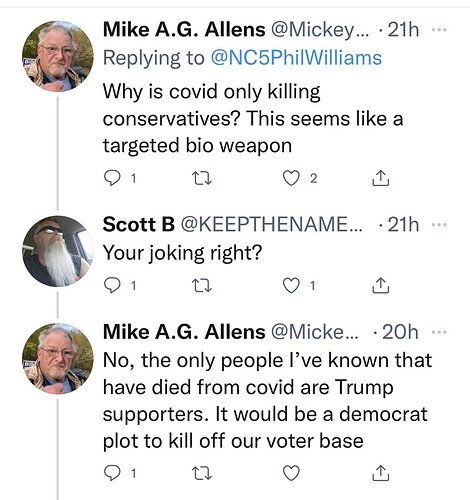470x500 pixels.
Task: Open more options on the 20h tweet
Action: (x=439, y=332)
